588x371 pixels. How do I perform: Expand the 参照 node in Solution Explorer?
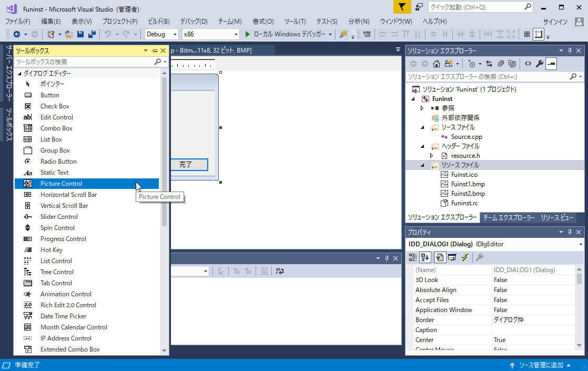click(422, 108)
